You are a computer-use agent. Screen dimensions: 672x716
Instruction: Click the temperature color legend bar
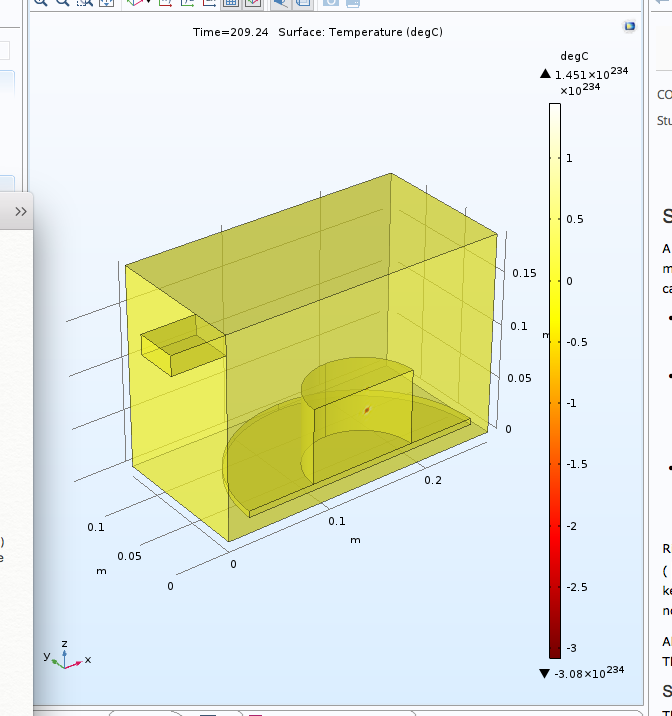[x=554, y=380]
